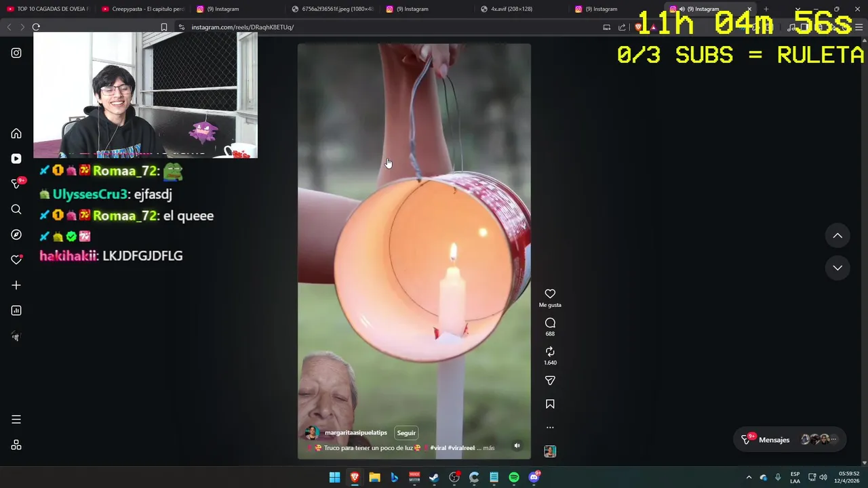
Task: Click the browser forward arrow
Action: (x=22, y=27)
